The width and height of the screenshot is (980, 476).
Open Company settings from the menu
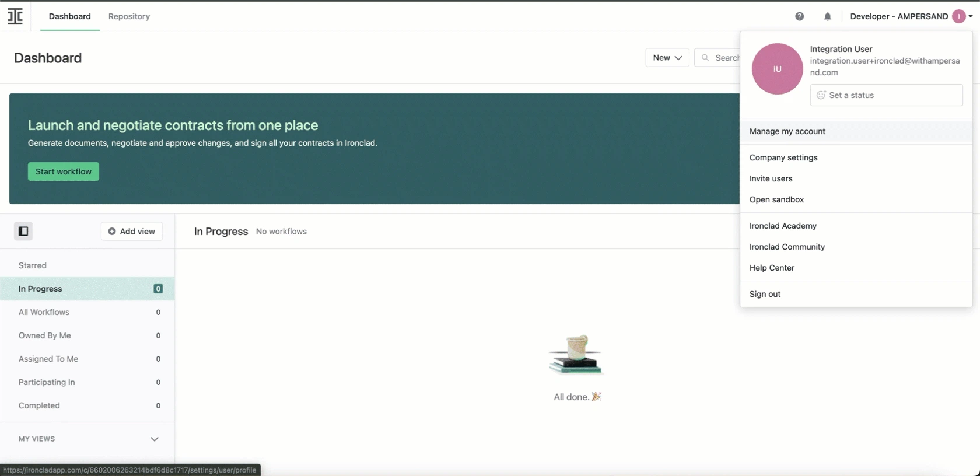pos(856,157)
